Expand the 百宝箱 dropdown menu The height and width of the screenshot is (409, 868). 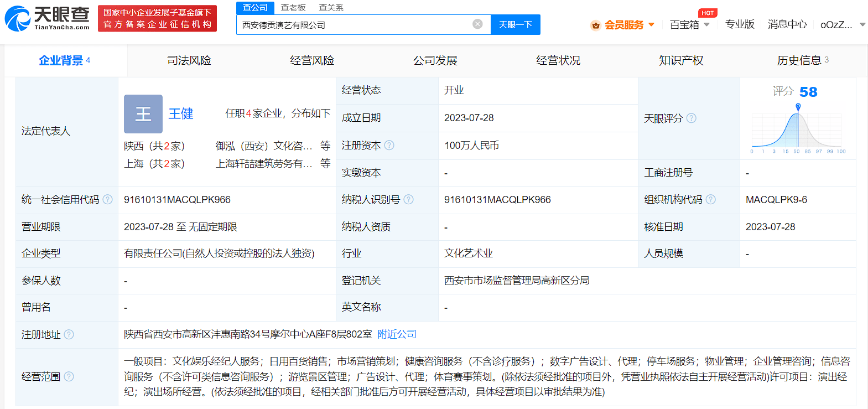pyautogui.click(x=706, y=25)
